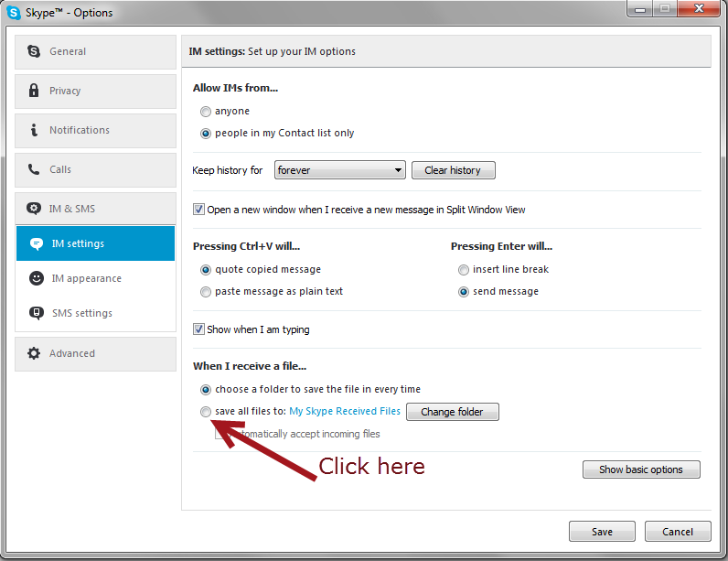The width and height of the screenshot is (728, 561).
Task: Click the Privacy padlock icon
Action: [34, 90]
